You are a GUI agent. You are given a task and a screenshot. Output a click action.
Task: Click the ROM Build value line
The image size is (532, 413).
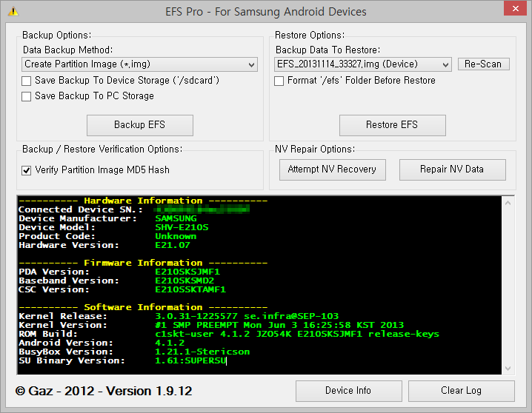tap(297, 334)
